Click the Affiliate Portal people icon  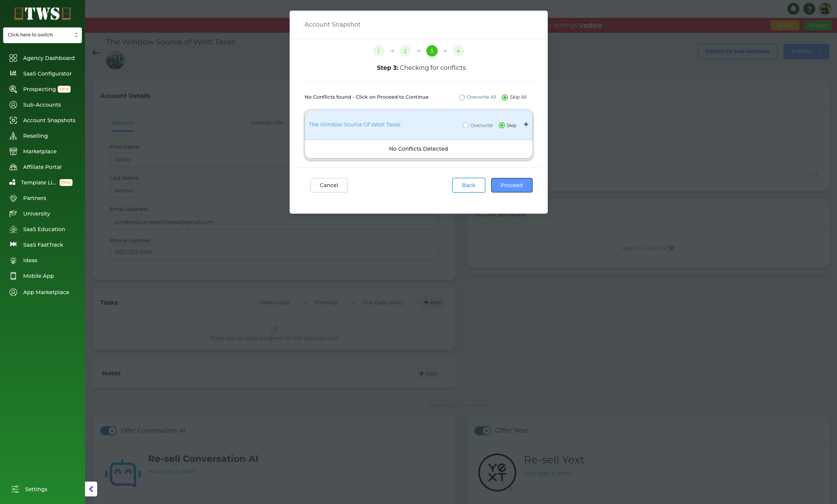[13, 167]
